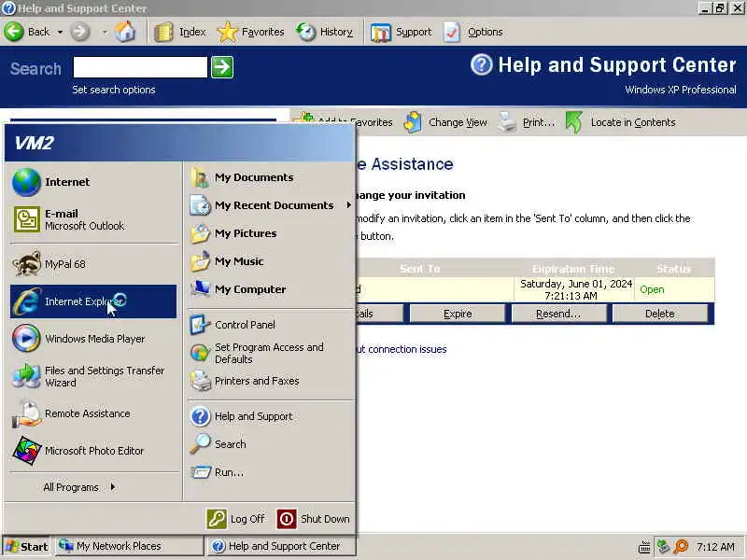747x560 pixels.
Task: Click the Expire button
Action: coord(458,314)
